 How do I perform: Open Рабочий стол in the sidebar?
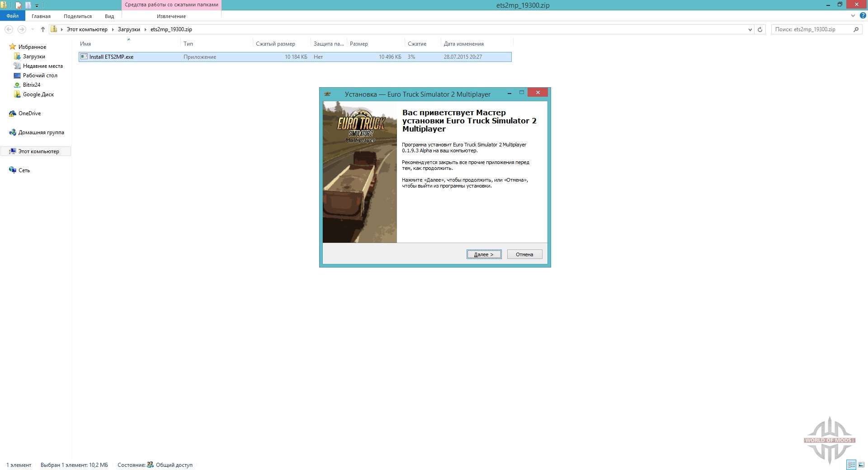click(40, 75)
